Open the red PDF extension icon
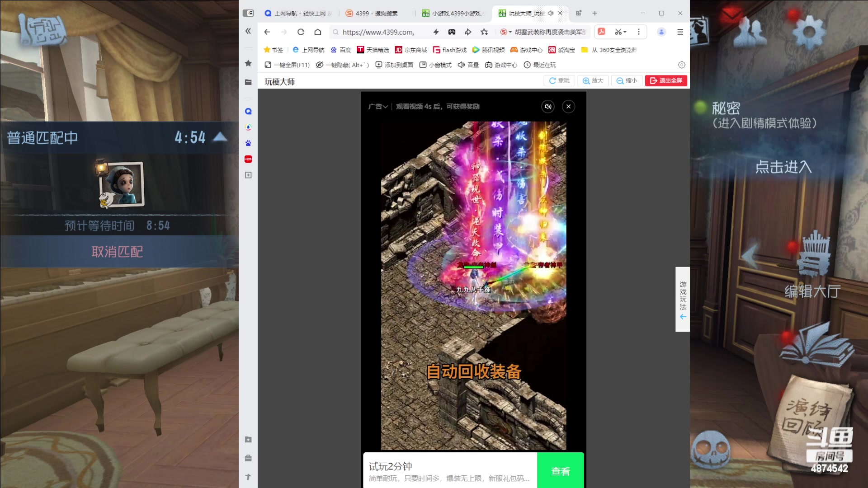Viewport: 868px width, 488px height. (601, 32)
